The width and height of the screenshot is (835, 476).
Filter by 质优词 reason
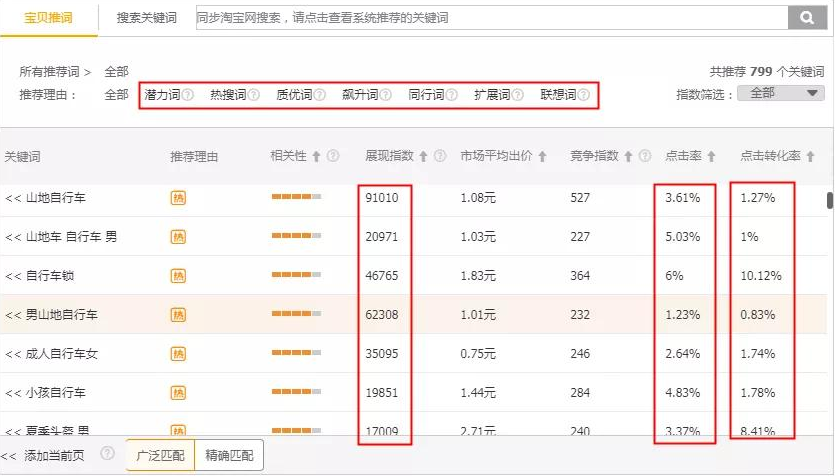pos(294,95)
